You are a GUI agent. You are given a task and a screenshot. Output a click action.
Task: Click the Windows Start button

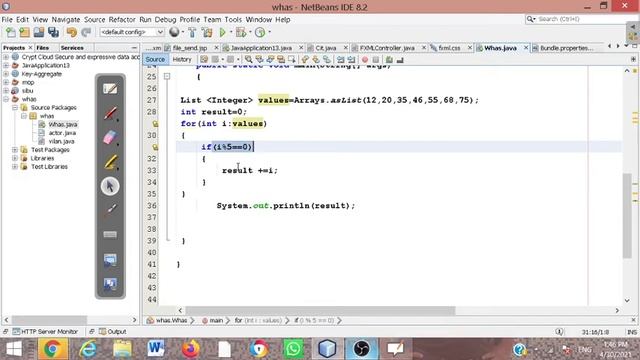(x=13, y=349)
